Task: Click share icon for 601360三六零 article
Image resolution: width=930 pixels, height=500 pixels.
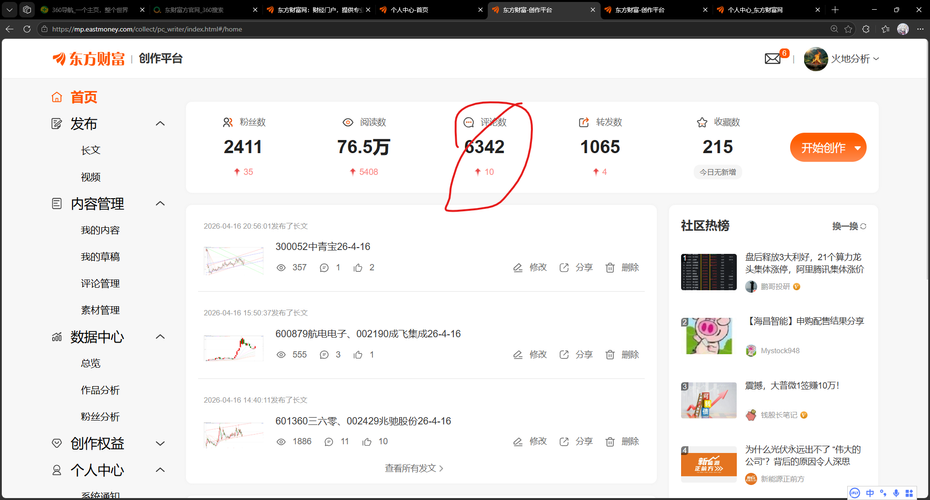Action: click(x=564, y=441)
